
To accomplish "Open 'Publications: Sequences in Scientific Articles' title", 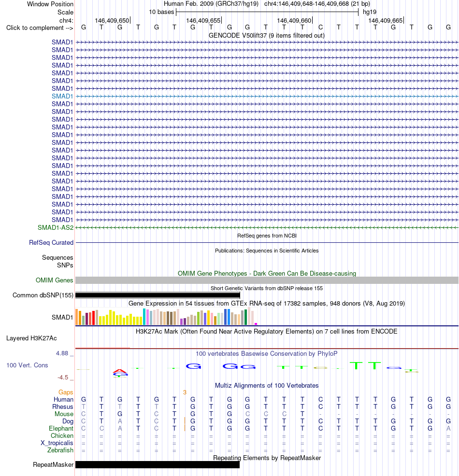I will coord(267,251).
